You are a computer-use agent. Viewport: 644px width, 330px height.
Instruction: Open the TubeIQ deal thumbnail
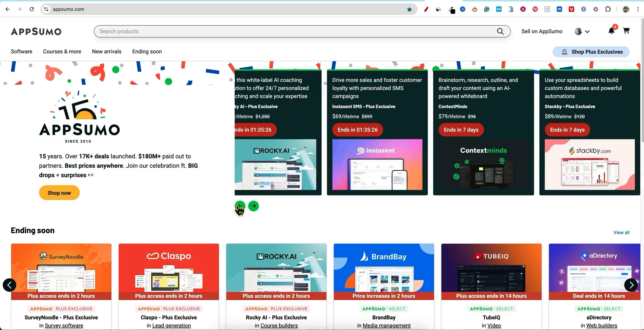491,272
